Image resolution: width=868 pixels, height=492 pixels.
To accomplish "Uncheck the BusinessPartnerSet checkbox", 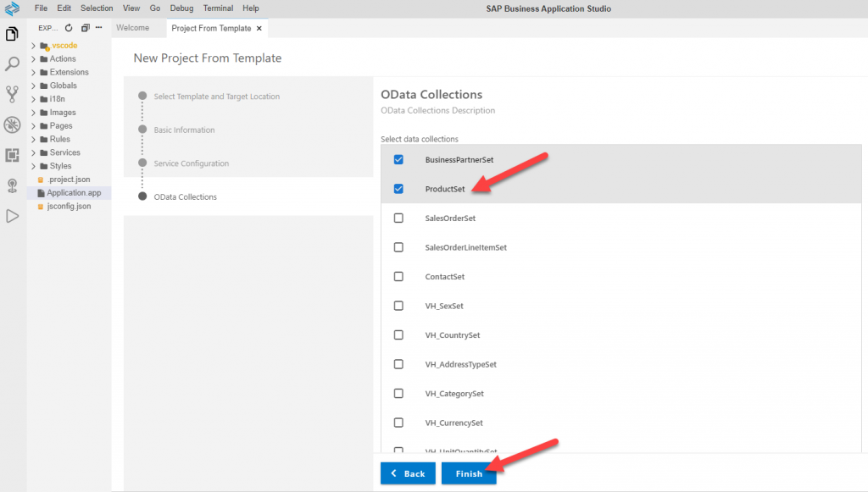I will coord(398,160).
